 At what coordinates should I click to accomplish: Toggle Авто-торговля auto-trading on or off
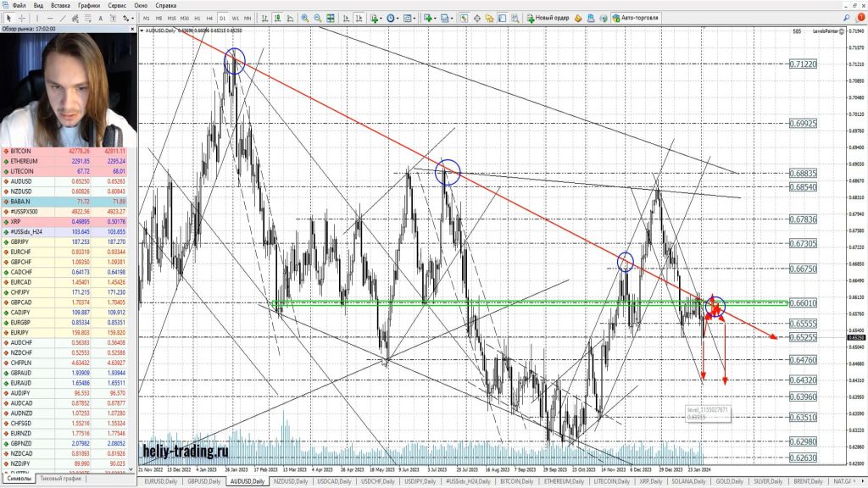coord(639,18)
